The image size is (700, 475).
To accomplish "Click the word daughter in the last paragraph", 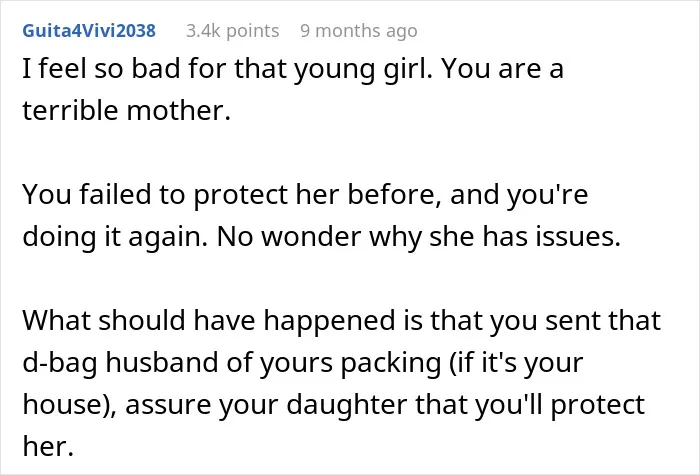I will click(x=346, y=406).
